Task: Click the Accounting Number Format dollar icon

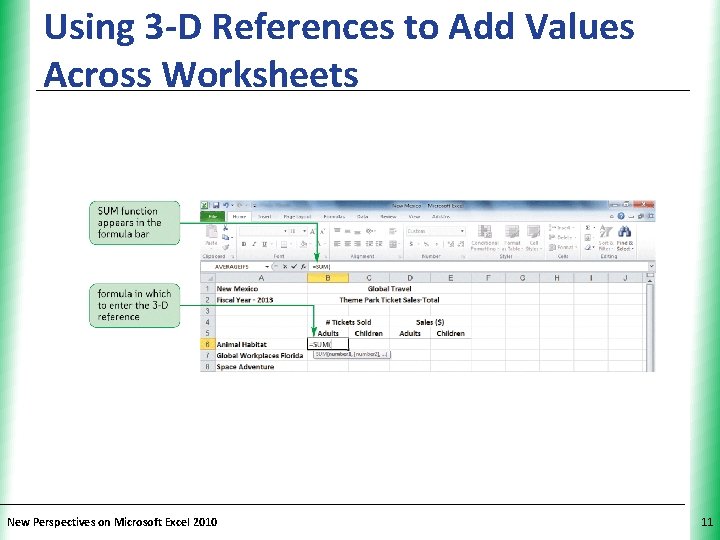Action: (411, 244)
